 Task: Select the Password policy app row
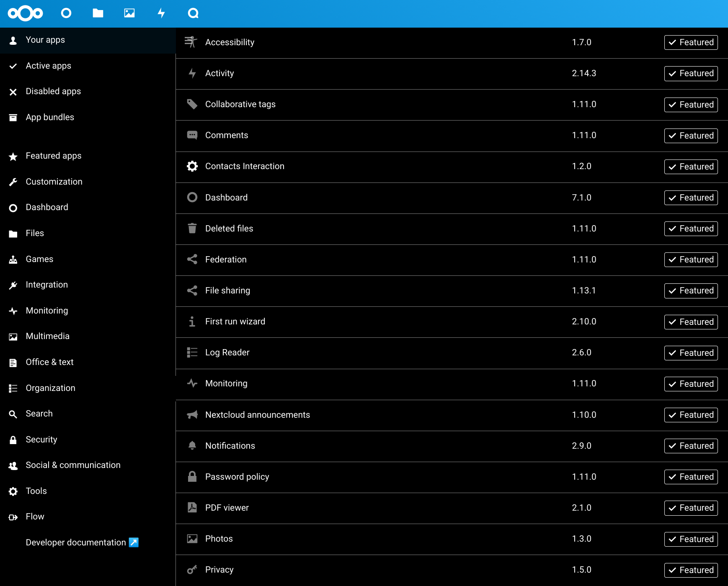click(237, 477)
